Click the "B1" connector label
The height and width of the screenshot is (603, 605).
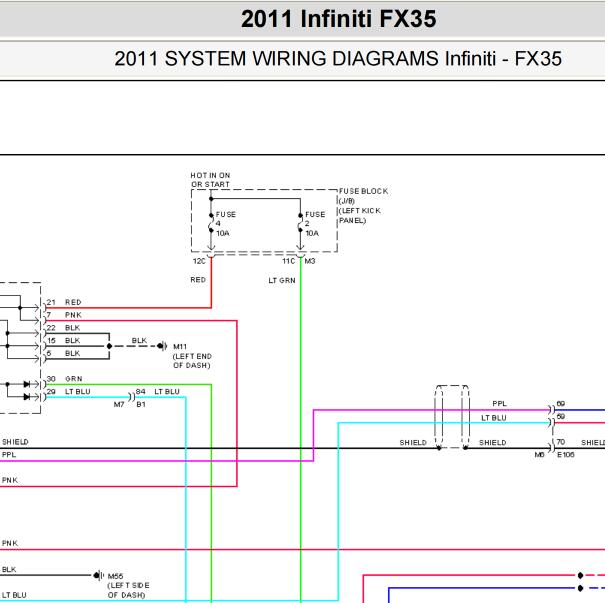tap(141, 404)
